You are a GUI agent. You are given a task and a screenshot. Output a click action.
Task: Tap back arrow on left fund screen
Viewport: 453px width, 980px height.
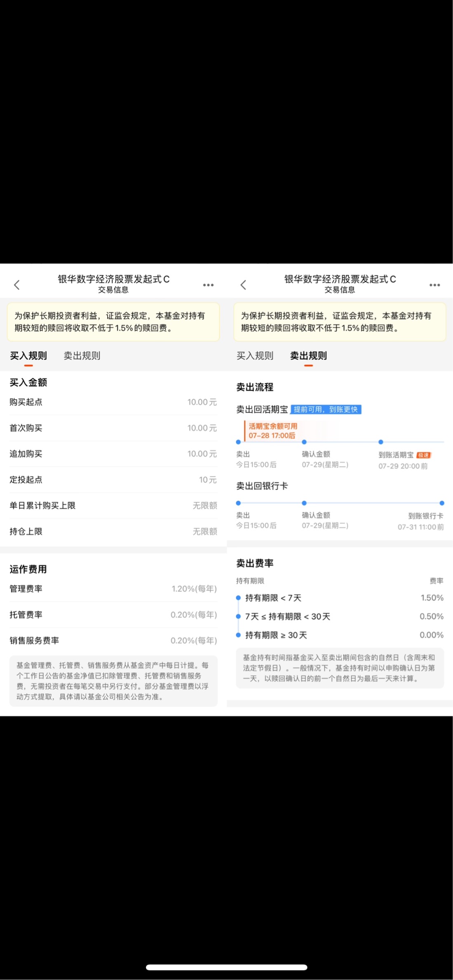(x=17, y=285)
